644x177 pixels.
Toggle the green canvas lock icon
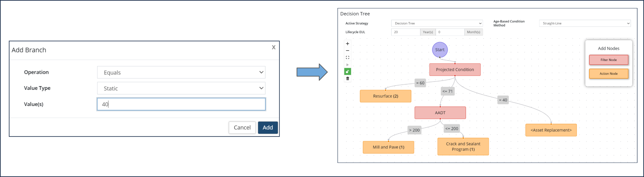(x=347, y=71)
